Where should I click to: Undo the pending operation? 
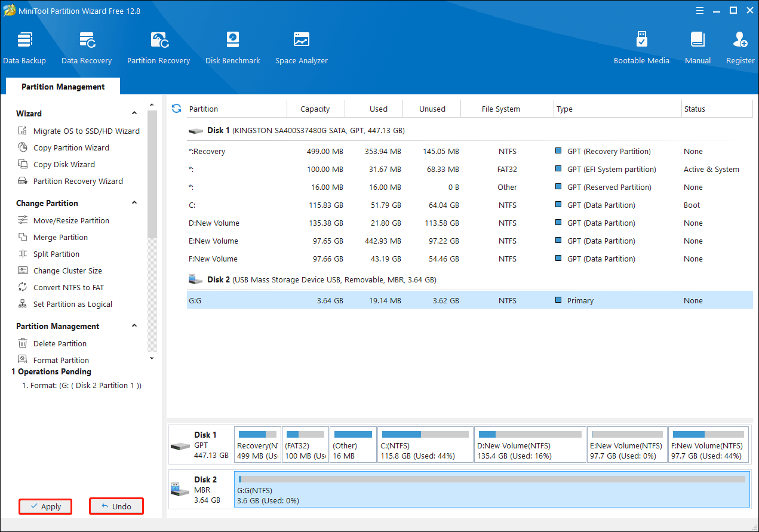pyautogui.click(x=116, y=506)
